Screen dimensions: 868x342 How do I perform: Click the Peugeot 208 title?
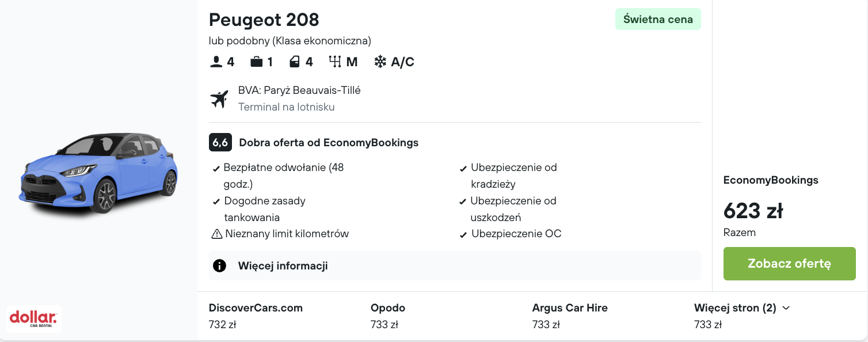coord(264,20)
